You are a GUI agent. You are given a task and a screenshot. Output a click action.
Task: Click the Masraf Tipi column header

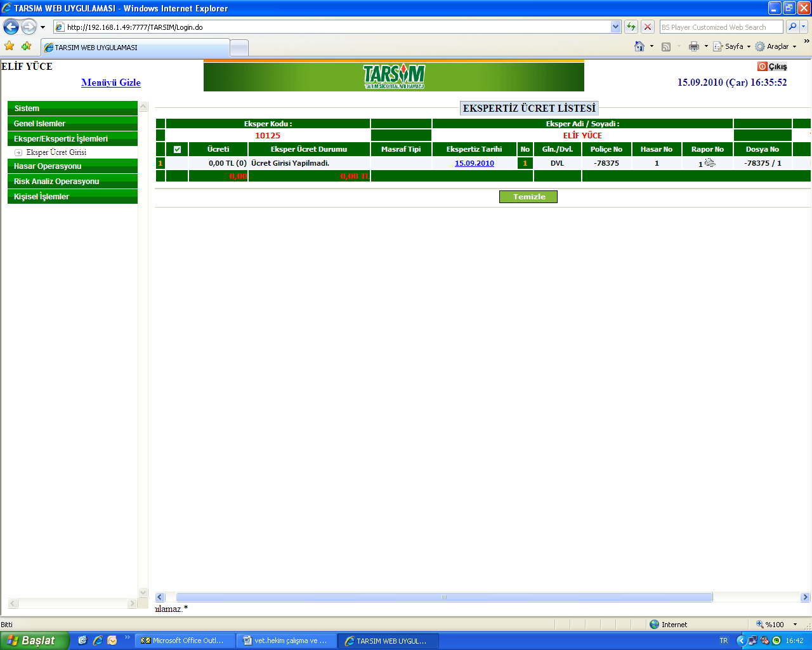coord(401,149)
